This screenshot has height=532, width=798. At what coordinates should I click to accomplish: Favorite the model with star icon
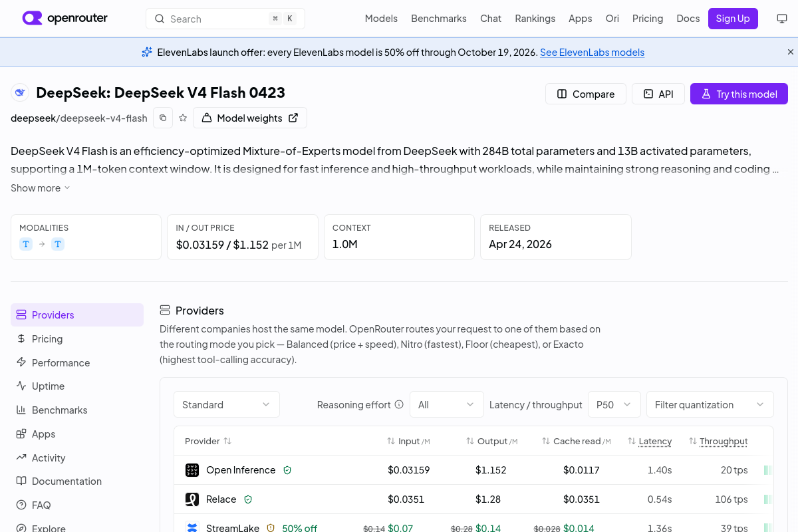click(183, 118)
